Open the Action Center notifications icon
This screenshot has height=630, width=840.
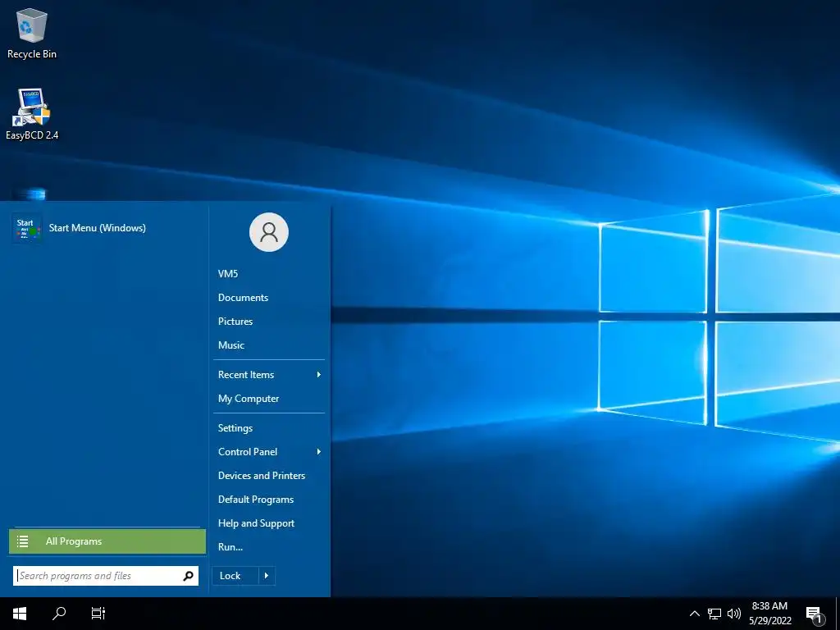[x=815, y=614]
